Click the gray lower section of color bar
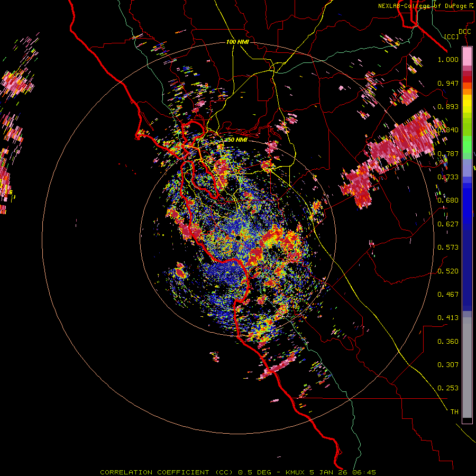The image size is (476, 476). click(x=467, y=368)
